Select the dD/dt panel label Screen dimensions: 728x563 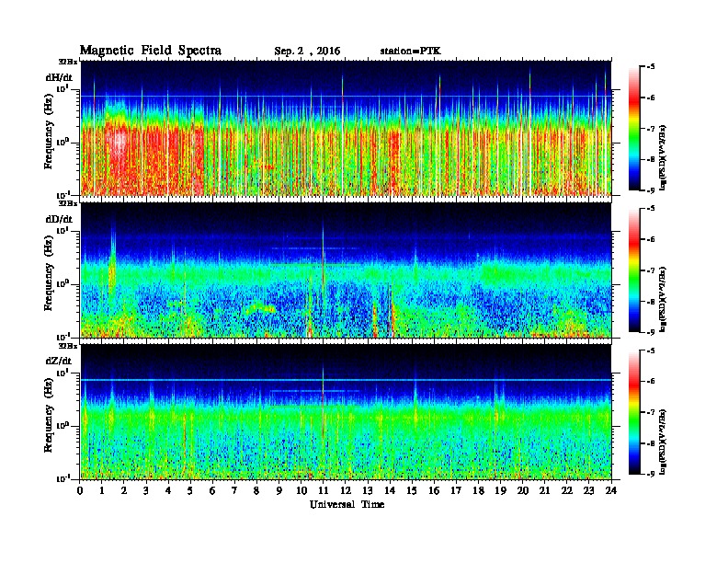click(x=59, y=219)
